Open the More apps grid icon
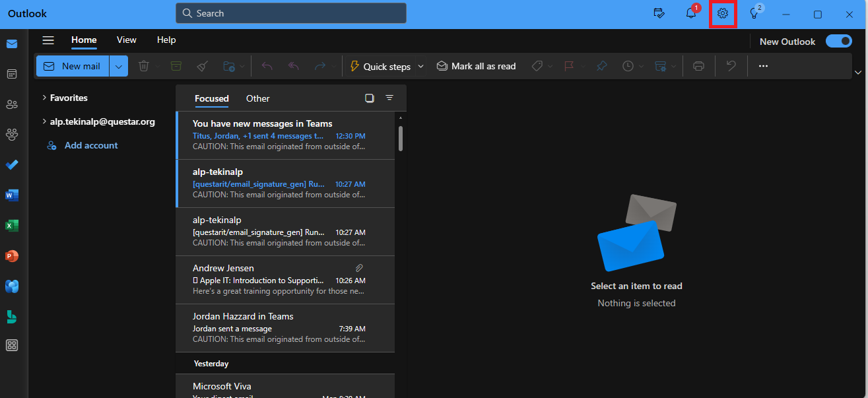The image size is (868, 398). tap(12, 345)
